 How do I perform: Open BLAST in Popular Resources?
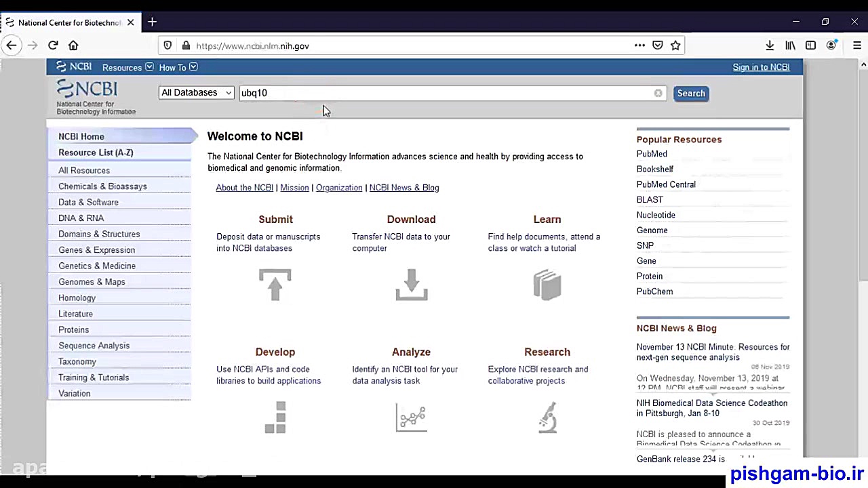[x=650, y=200]
